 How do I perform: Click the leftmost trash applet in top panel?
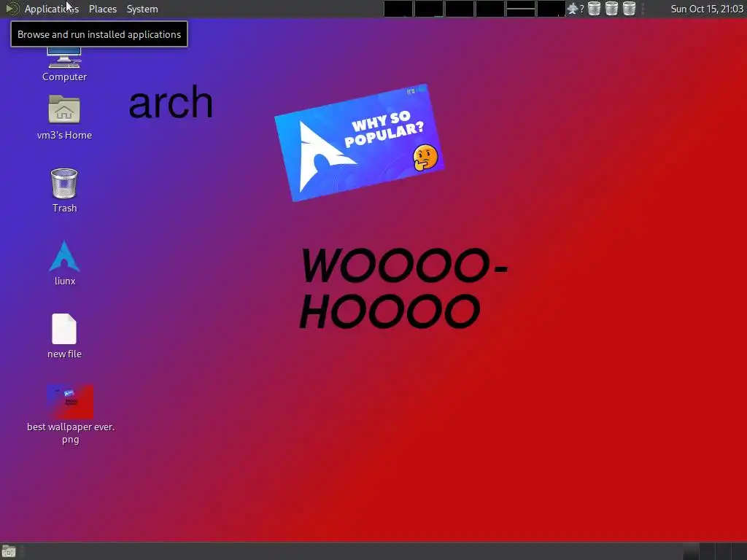594,9
